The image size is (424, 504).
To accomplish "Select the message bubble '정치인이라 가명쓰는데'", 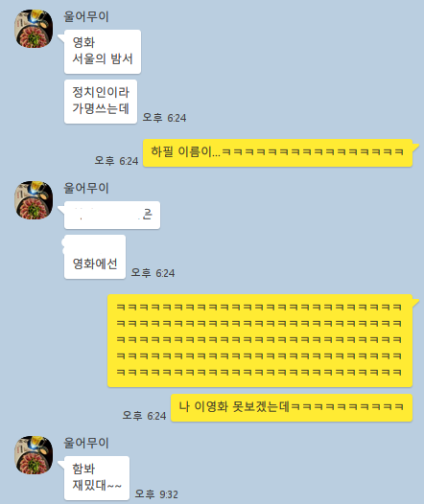I will 101,102.
